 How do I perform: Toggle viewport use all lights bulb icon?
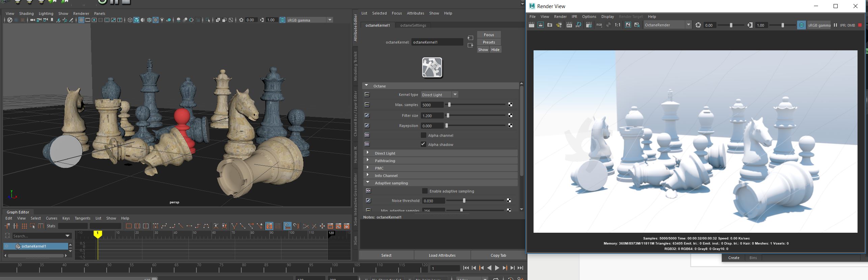coord(162,20)
